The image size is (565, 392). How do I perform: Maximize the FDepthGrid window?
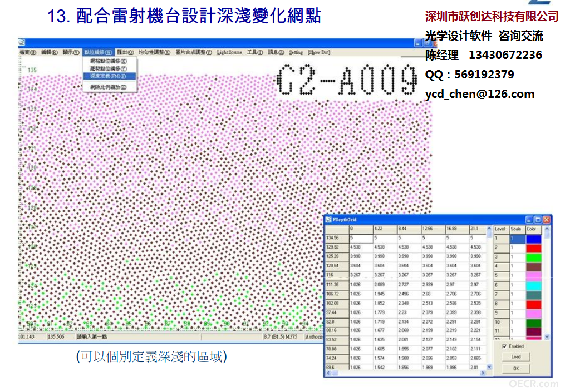tap(538, 220)
